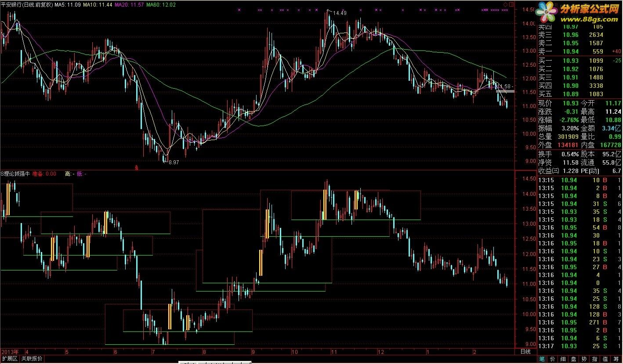623x364 pixels.
Task: Click the 平安银行(日线,前复权) chart title
Action: tap(27, 5)
